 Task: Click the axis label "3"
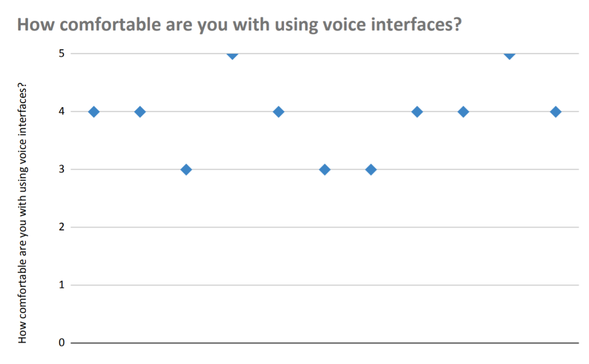[61, 169]
